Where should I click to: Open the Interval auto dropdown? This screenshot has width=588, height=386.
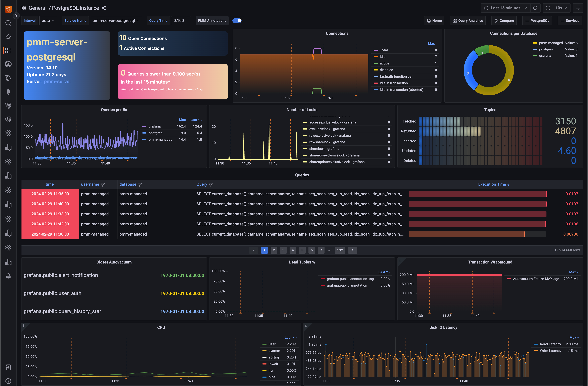tap(48, 20)
